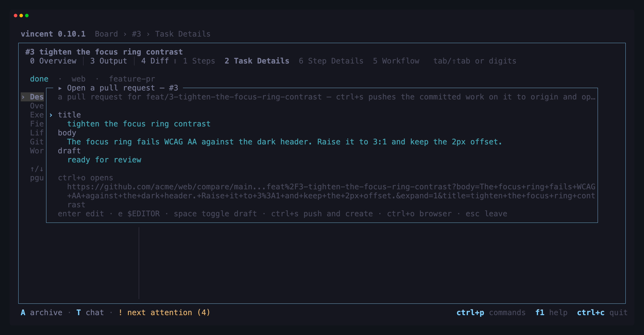Select the Exe sidebar row
Screen dimensions: 644x335
coord(37,115)
